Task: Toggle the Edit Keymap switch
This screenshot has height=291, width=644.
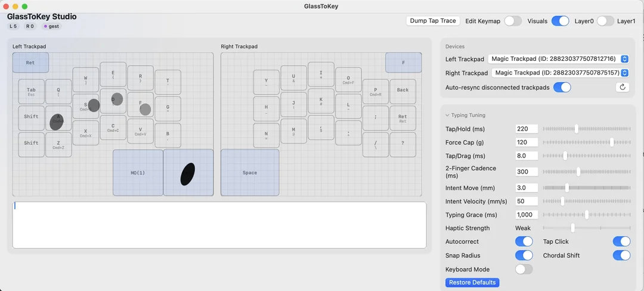Action: coord(513,21)
